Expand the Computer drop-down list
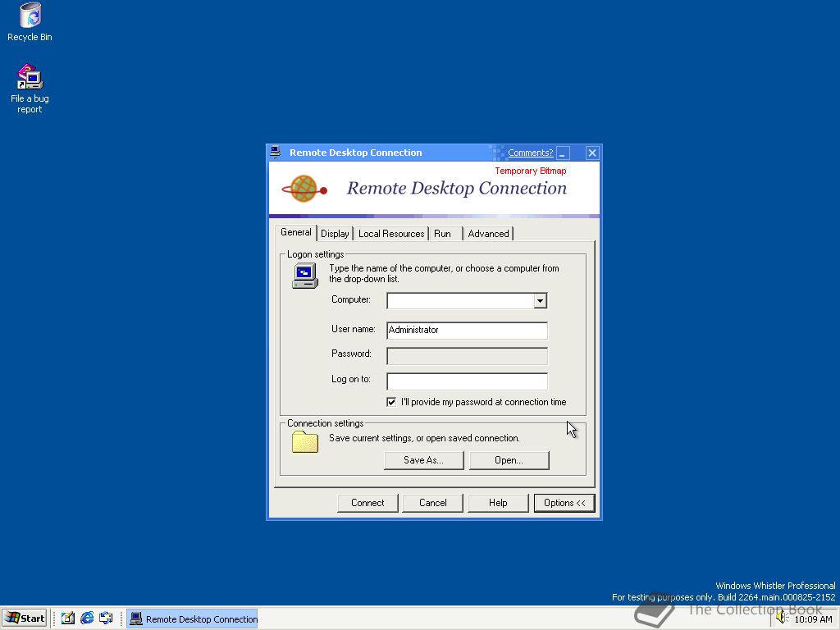 click(x=540, y=300)
